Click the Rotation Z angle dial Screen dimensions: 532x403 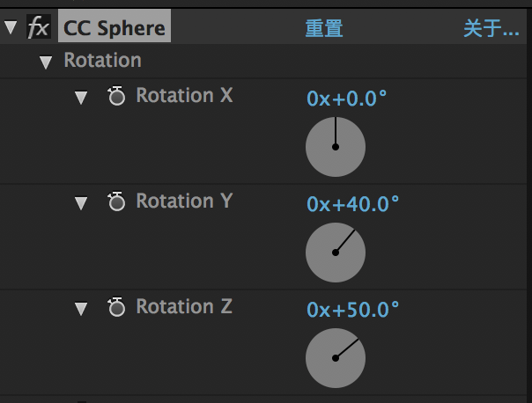click(336, 358)
